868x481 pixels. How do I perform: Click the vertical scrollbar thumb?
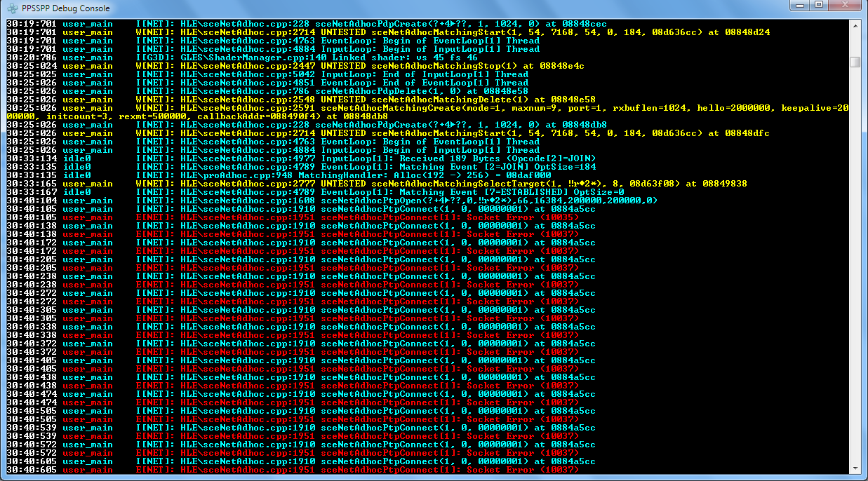[854, 62]
